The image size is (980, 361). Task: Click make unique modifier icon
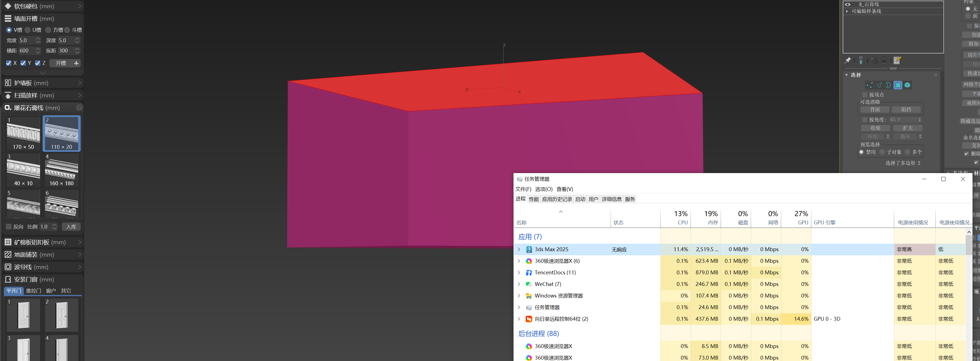pyautogui.click(x=874, y=60)
